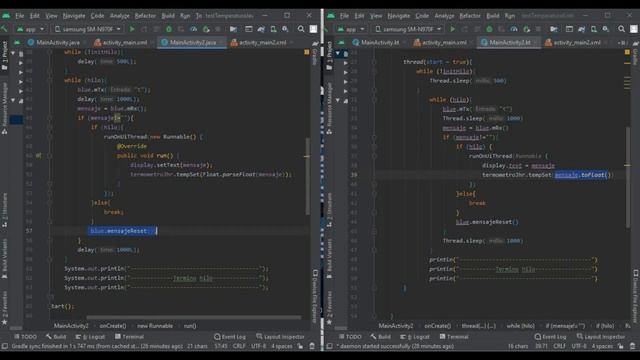Screen dimensions: 640x360
Task: Click Attach Debugger icon in right window
Action: [527, 29]
